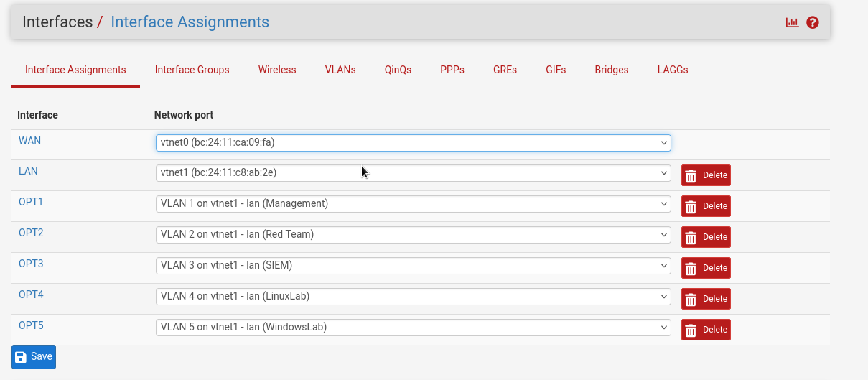Open the OPT1 Management VLAN dropdown
This screenshot has width=868, height=380.
[x=414, y=204]
